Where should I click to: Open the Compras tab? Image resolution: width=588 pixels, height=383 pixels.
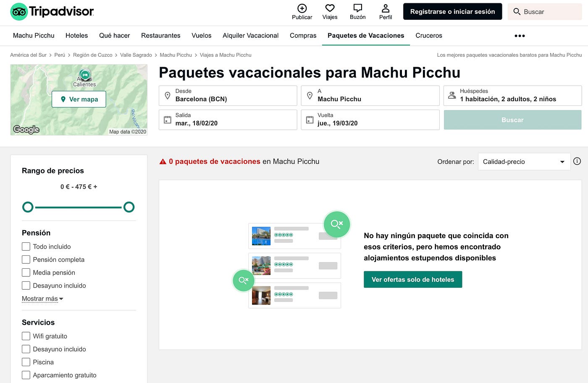303,36
